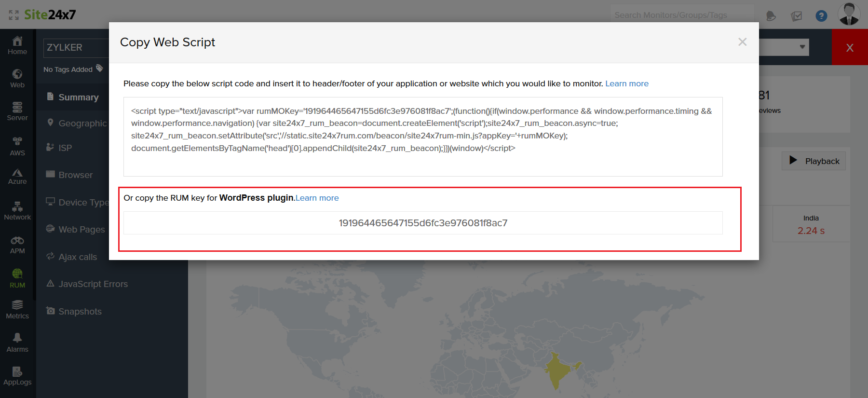Open the dropdown arrow in top right panel
This screenshot has width=868, height=398.
click(802, 47)
